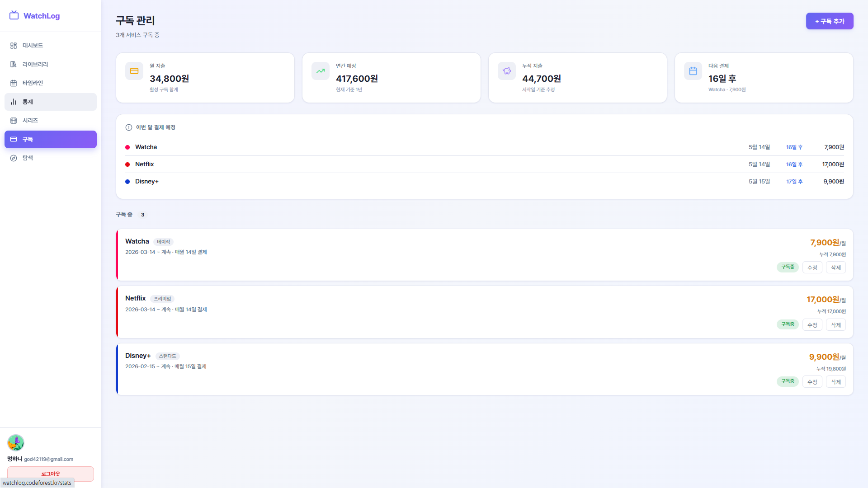
Task: Click the 구독 관리 page heading
Action: 136,20
